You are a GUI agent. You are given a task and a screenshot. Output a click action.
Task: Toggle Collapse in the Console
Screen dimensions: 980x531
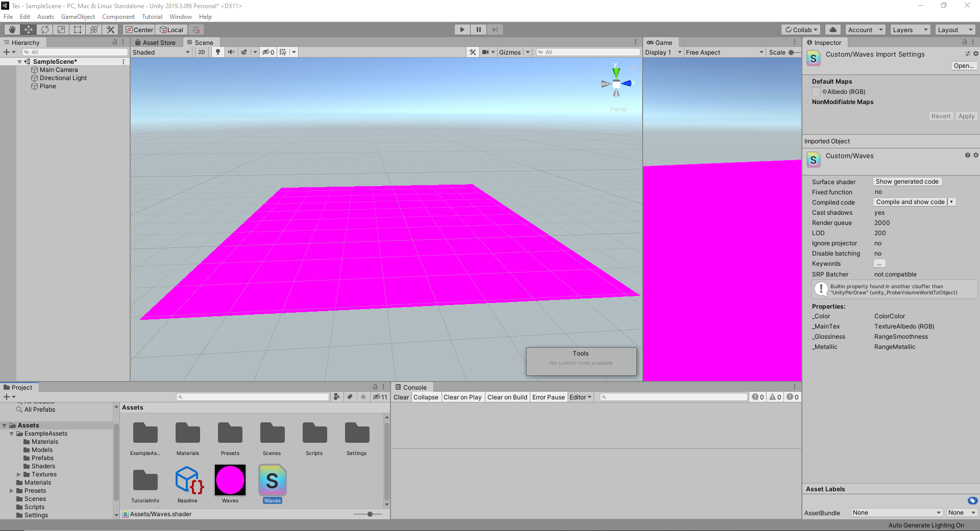(426, 397)
